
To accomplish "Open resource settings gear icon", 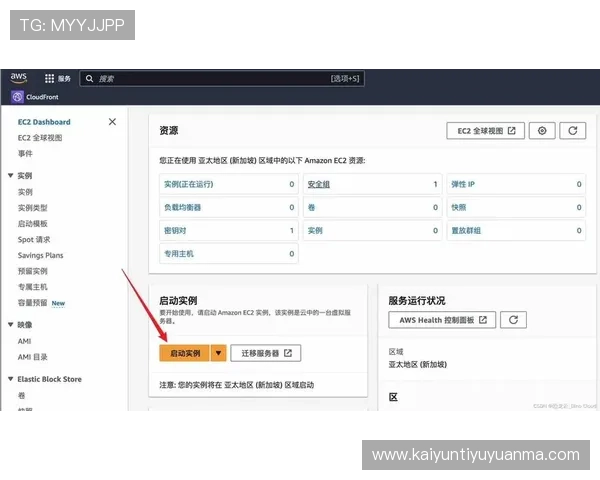I will [x=542, y=131].
